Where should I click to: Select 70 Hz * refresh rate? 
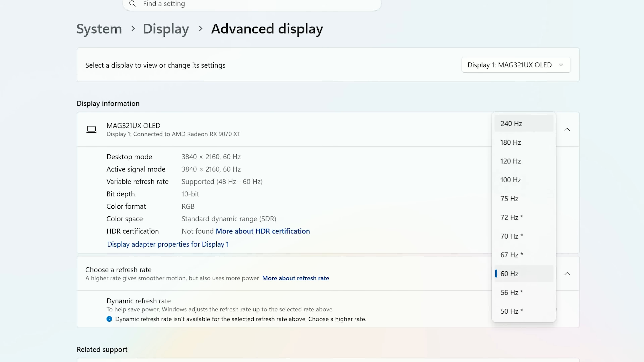(x=524, y=236)
